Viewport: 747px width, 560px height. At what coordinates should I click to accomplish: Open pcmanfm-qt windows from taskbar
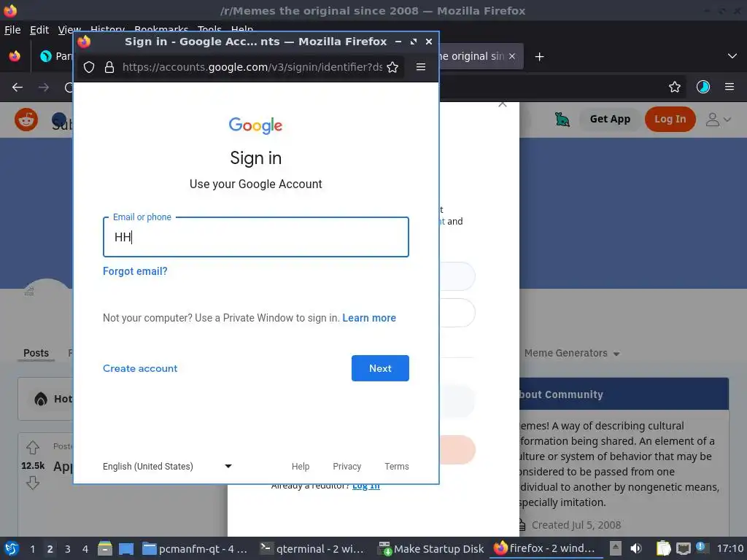196,548
